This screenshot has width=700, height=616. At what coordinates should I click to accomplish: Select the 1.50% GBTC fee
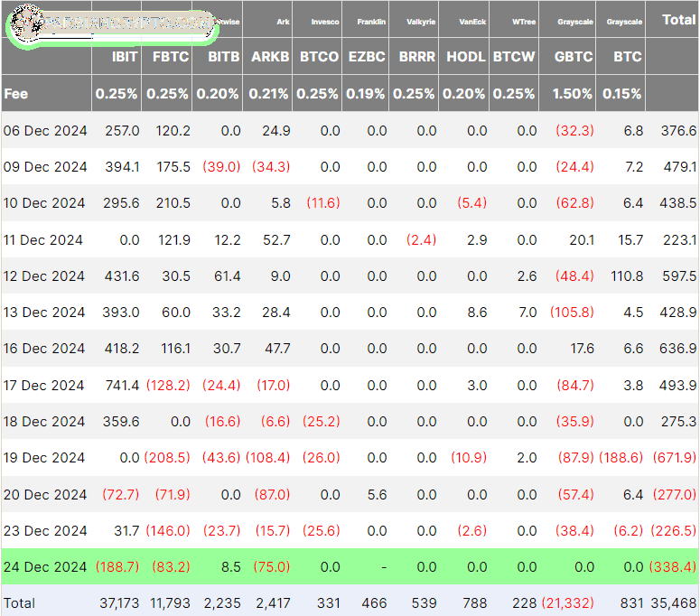[573, 94]
